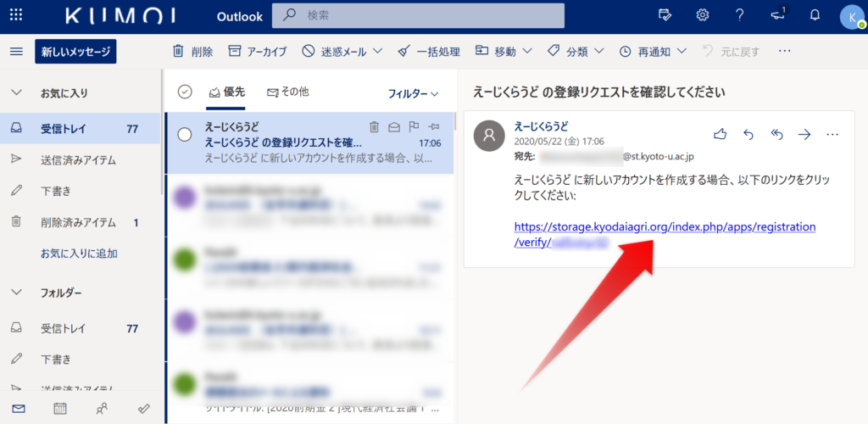Open the 送信済みアイテム folder
This screenshot has height=424, width=868.
pos(78,160)
